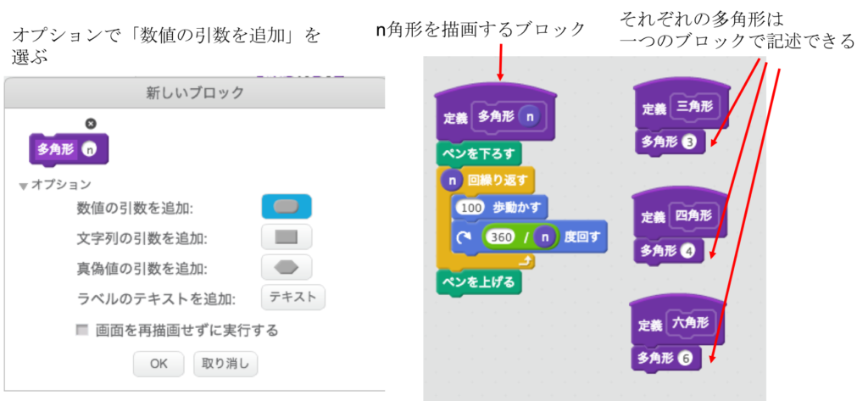Click n reporter in division block
This screenshot has height=401, width=868.
point(545,237)
